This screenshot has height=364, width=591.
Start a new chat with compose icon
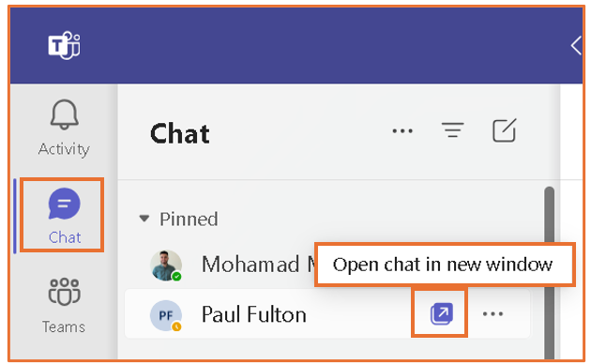(x=505, y=130)
